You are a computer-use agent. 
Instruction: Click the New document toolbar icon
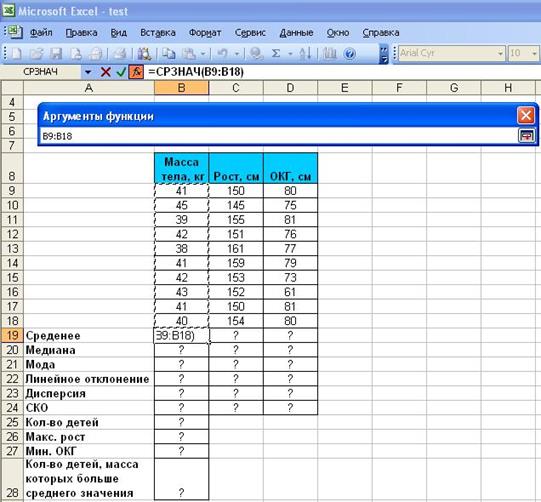(x=17, y=54)
